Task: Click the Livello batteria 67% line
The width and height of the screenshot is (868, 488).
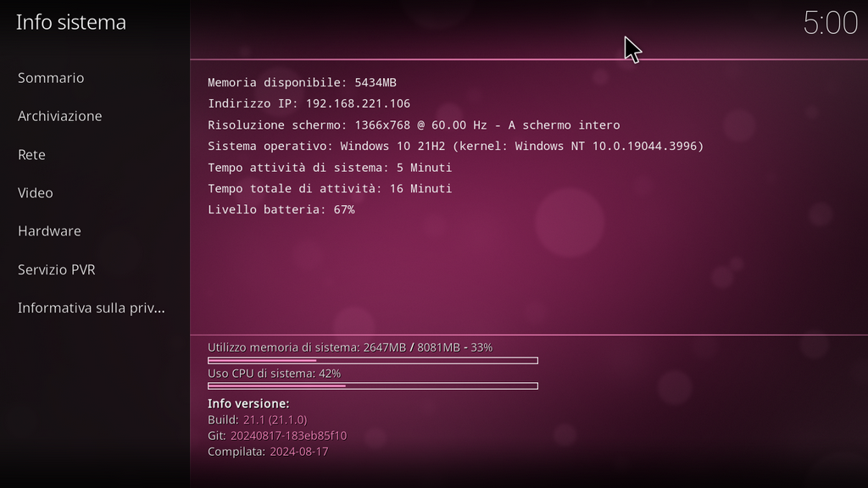Action: pos(281,210)
